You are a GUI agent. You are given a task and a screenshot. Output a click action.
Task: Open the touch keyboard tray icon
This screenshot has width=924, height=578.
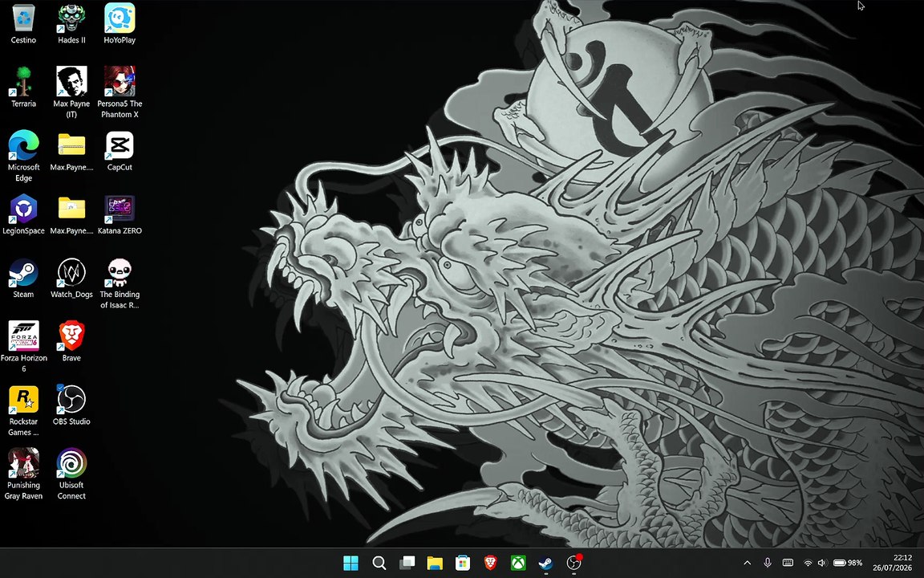click(x=788, y=564)
